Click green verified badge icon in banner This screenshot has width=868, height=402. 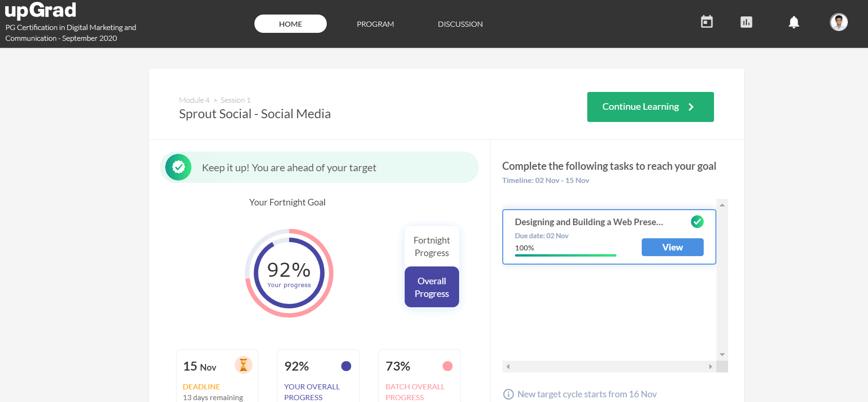178,167
